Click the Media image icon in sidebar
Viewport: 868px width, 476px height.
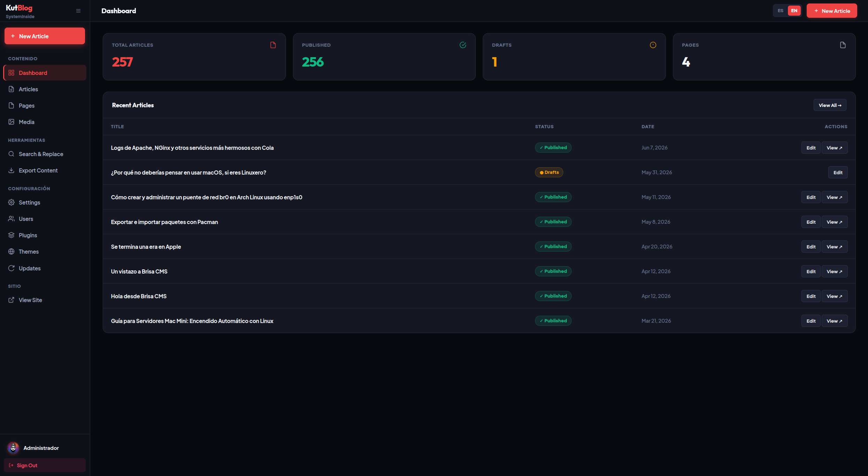pos(11,122)
